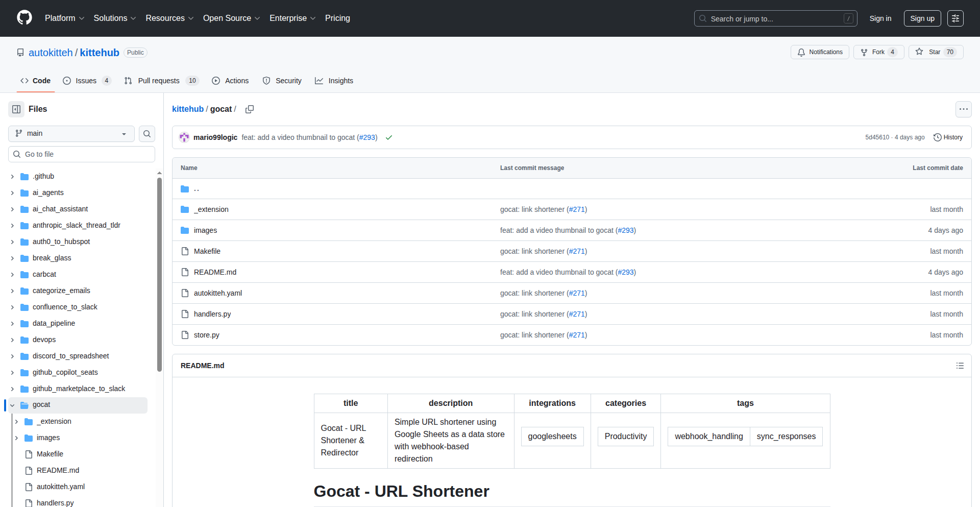Copy the gocat directory path

[250, 109]
